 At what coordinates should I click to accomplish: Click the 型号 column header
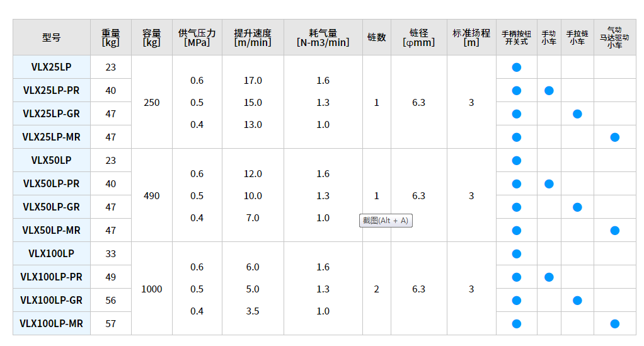click(51, 37)
